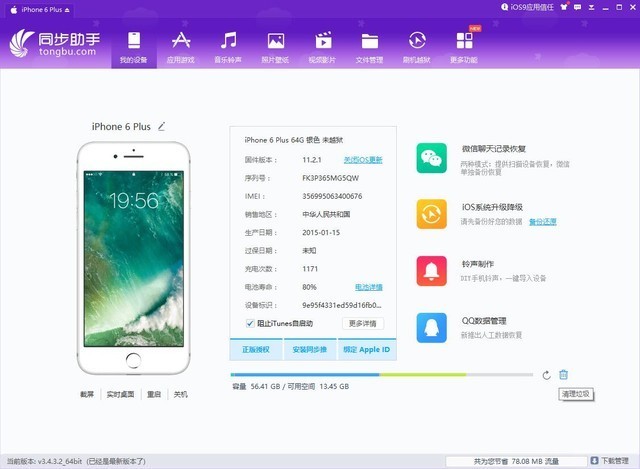
Task: Toggle the 阻止iTunes自启动 checkbox
Action: (x=250, y=323)
